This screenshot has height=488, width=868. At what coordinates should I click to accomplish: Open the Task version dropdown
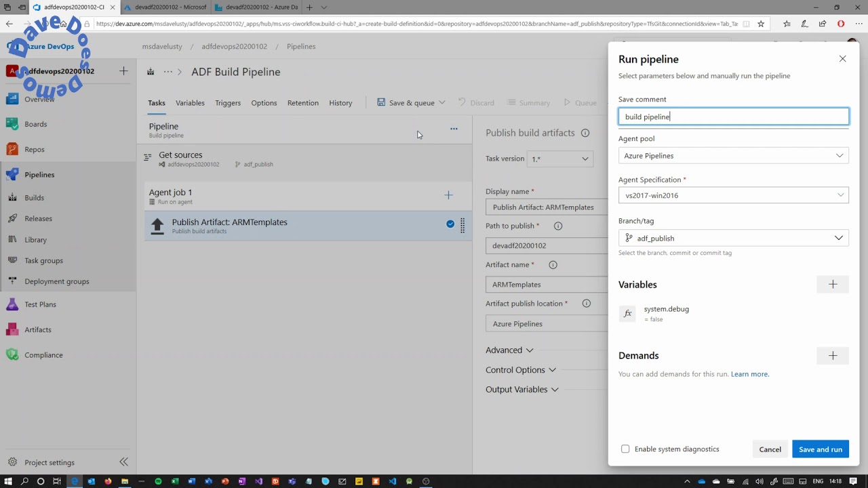[x=559, y=159]
